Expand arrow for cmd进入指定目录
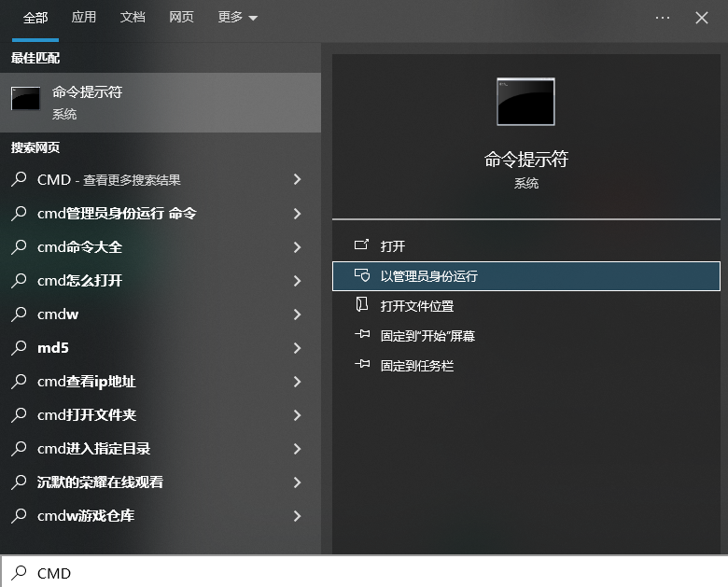Screen dimensions: 728x587 297,449
